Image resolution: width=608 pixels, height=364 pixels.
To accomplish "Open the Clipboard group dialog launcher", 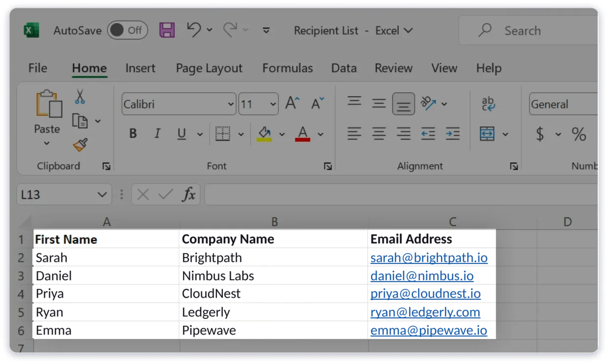I will (106, 167).
